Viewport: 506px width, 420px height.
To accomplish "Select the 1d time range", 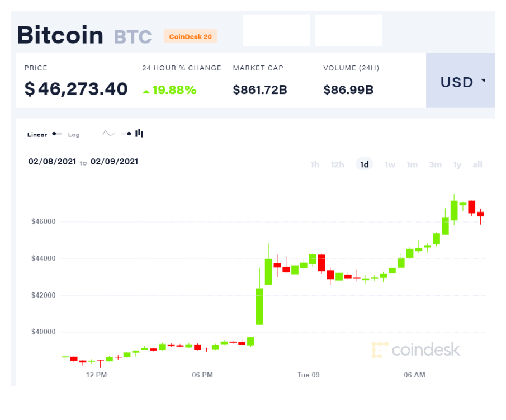I will pos(365,164).
